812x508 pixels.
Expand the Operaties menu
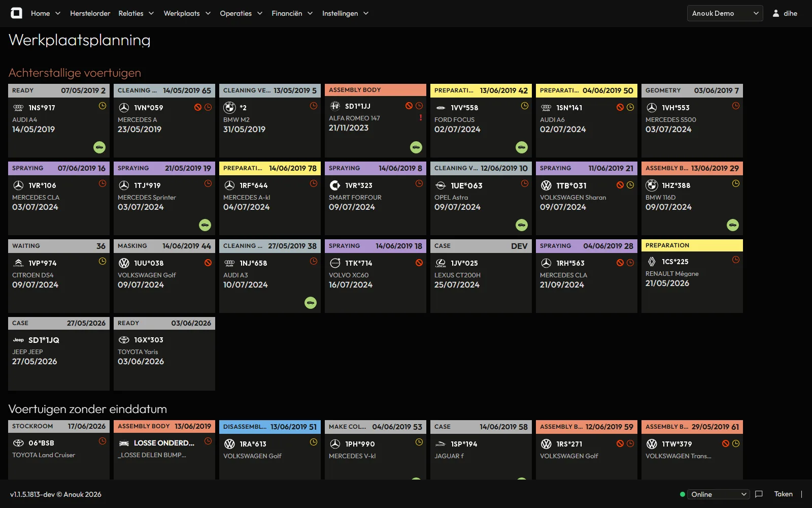point(241,13)
